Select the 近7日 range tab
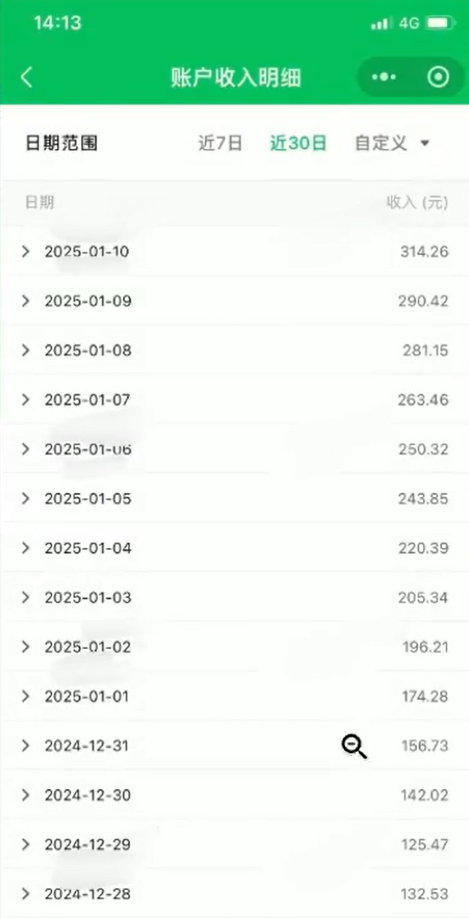The width and height of the screenshot is (469, 918). pyautogui.click(x=220, y=143)
